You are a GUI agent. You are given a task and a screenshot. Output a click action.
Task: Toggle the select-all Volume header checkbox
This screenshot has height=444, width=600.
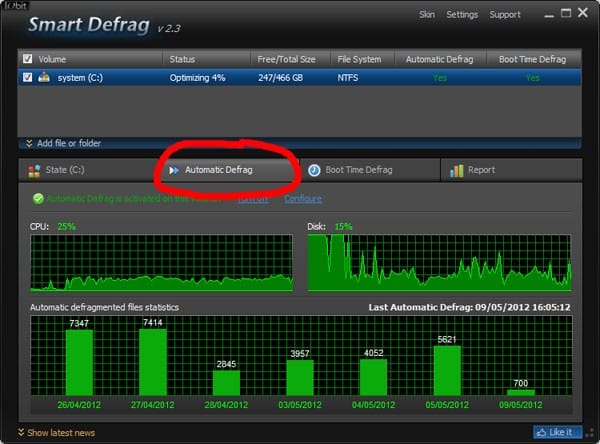[x=28, y=59]
